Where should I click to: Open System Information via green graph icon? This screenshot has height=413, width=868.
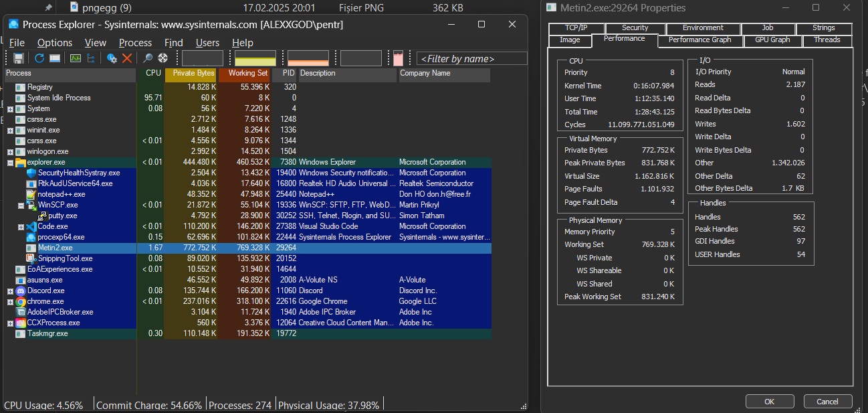tap(76, 59)
